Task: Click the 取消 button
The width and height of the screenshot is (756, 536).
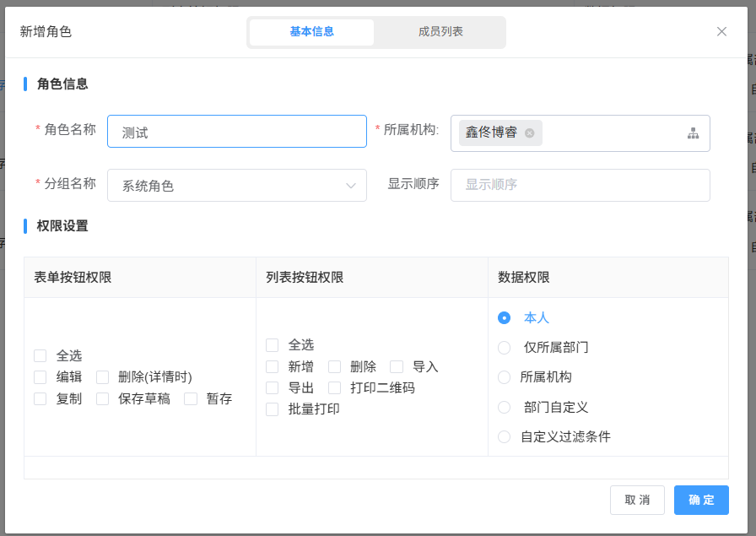Action: [637, 500]
